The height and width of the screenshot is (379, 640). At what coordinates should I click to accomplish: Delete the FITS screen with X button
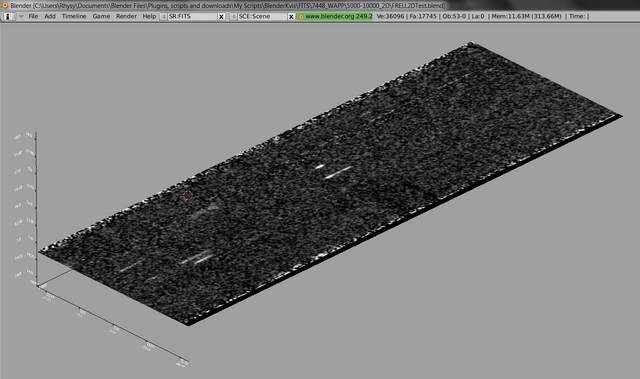[x=221, y=17]
